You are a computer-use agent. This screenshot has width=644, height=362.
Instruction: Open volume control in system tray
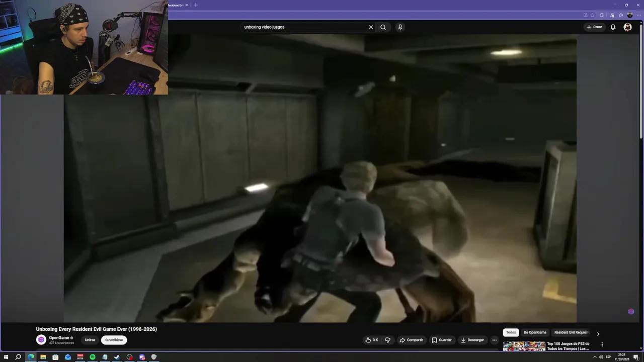click(x=601, y=357)
